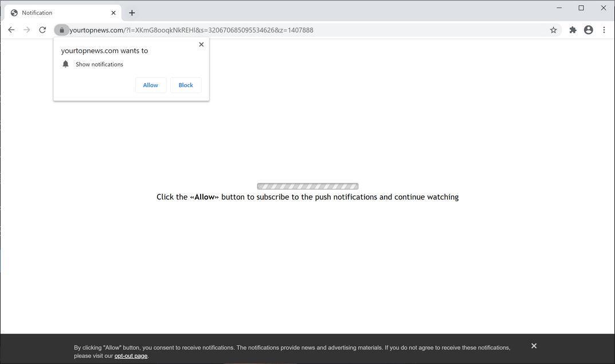Close the browser window

coord(604,8)
